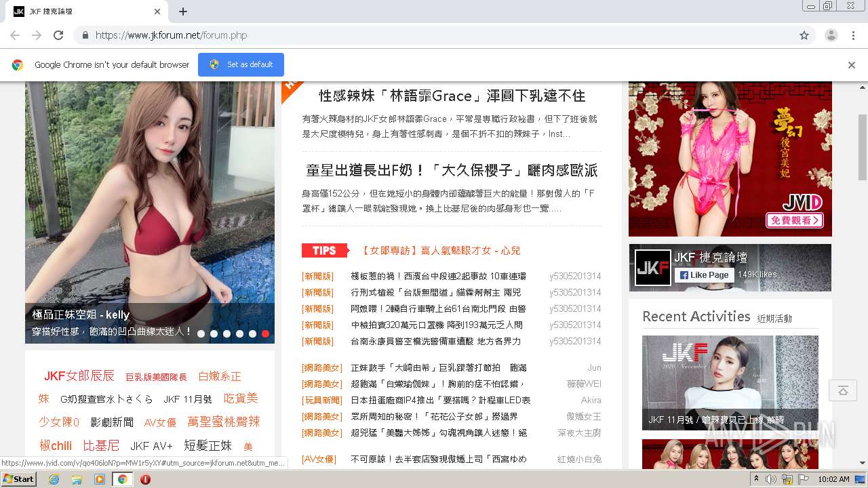Screen dimensions: 868x488
Task: Open author profile Akira
Action: coord(591,401)
